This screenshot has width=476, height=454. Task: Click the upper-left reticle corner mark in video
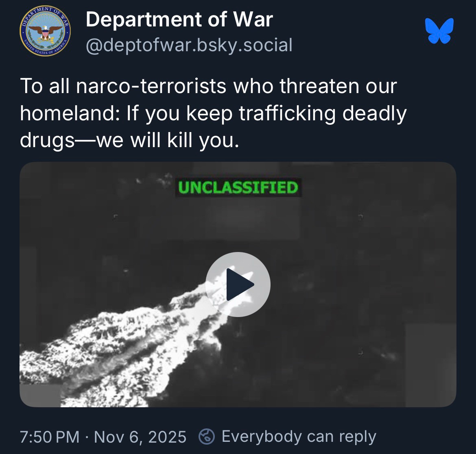(x=115, y=216)
